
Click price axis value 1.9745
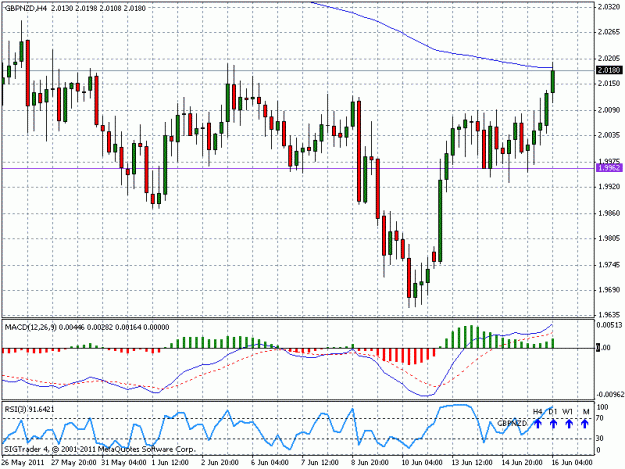609,265
